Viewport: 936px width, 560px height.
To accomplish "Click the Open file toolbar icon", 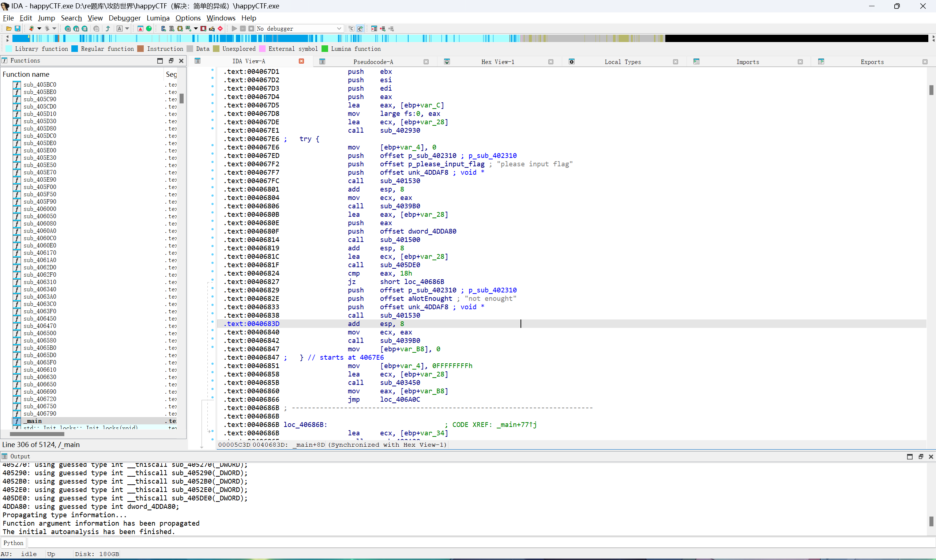I will point(9,29).
